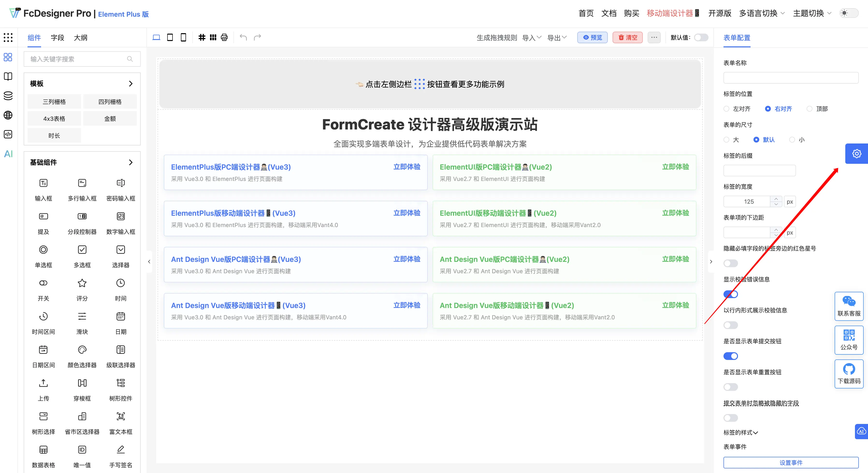Click the print icon in the toolbar

coord(224,37)
